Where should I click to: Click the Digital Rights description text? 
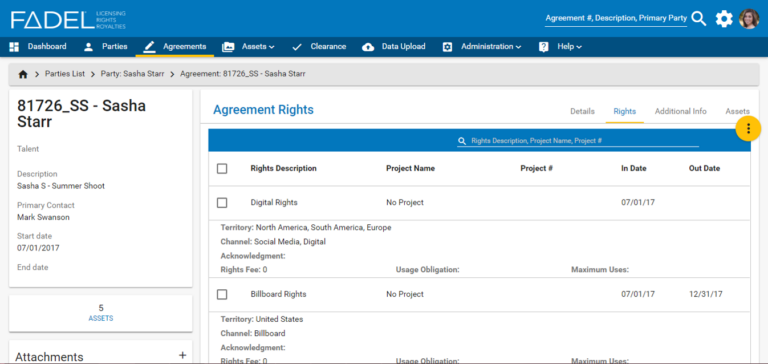pyautogui.click(x=274, y=202)
